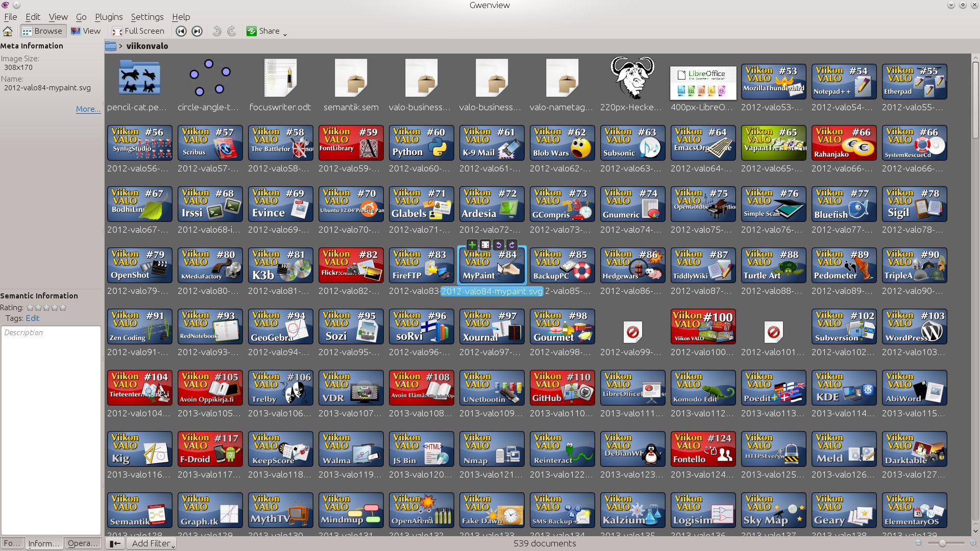Click into the Description text field

coord(51,430)
